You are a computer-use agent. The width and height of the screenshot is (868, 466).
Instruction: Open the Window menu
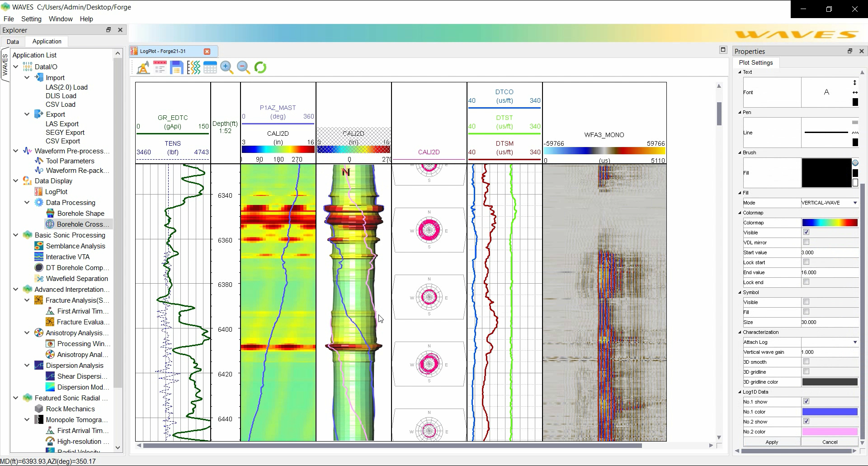point(61,19)
